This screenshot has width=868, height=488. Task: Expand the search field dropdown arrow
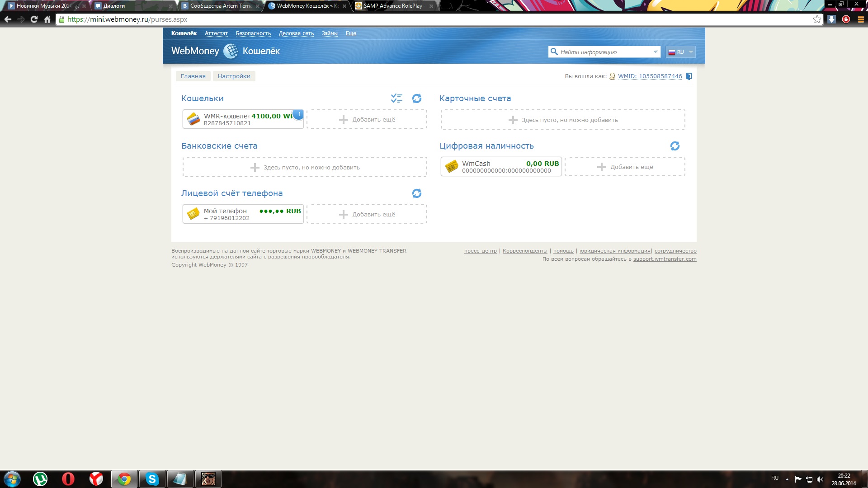pos(656,52)
